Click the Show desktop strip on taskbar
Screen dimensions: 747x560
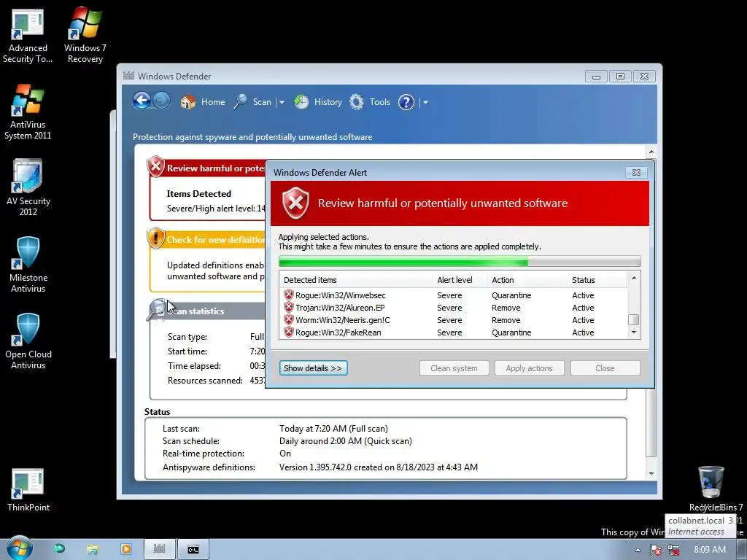click(741, 550)
